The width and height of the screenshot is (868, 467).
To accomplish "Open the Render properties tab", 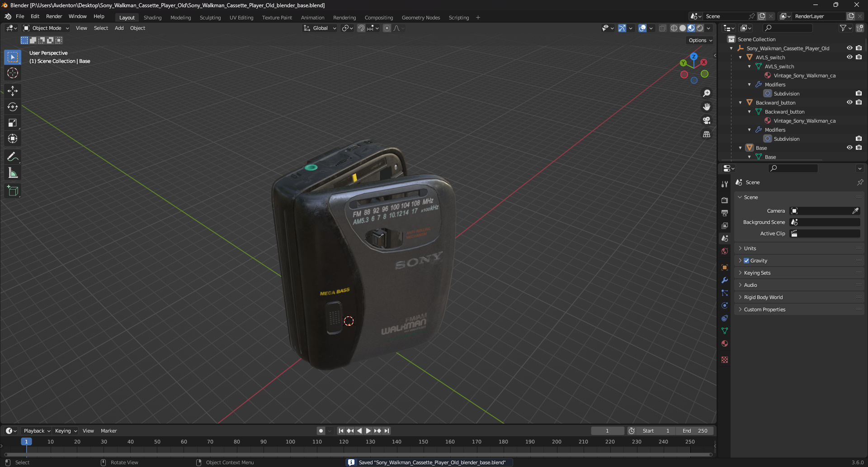I will (x=725, y=200).
